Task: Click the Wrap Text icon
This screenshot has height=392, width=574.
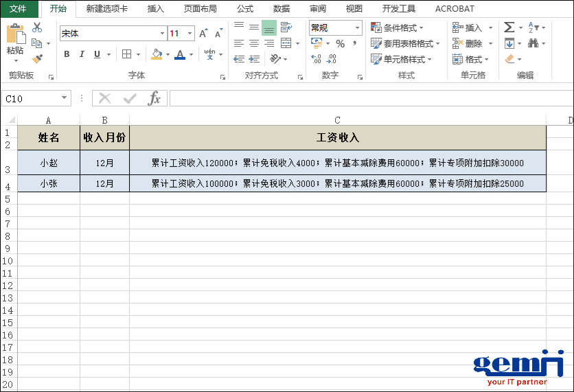Action: coord(286,27)
